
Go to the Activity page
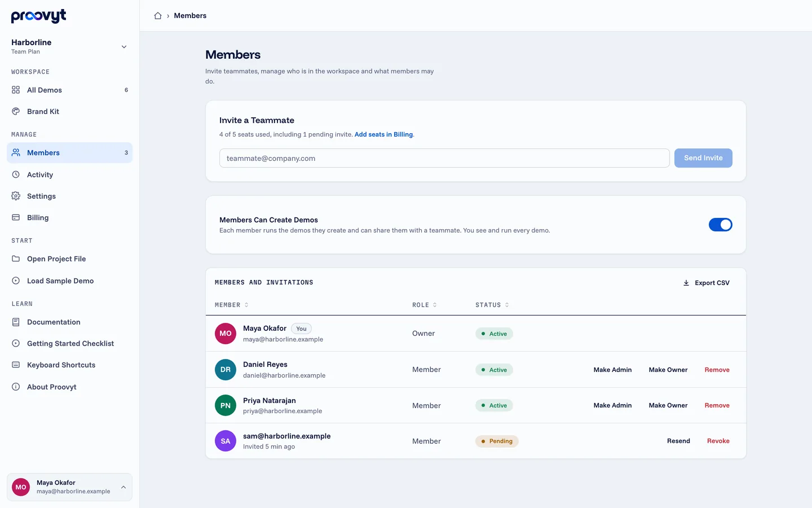(69, 174)
